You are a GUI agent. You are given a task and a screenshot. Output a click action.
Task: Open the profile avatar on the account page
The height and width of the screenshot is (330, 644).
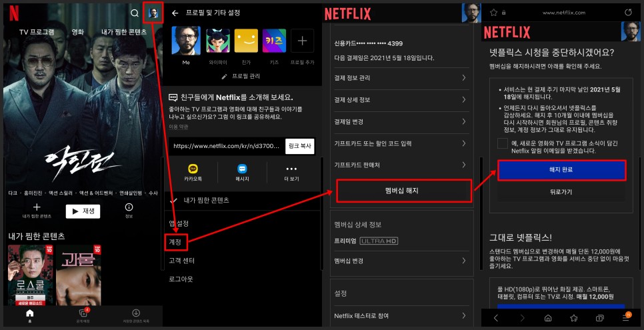point(471,13)
